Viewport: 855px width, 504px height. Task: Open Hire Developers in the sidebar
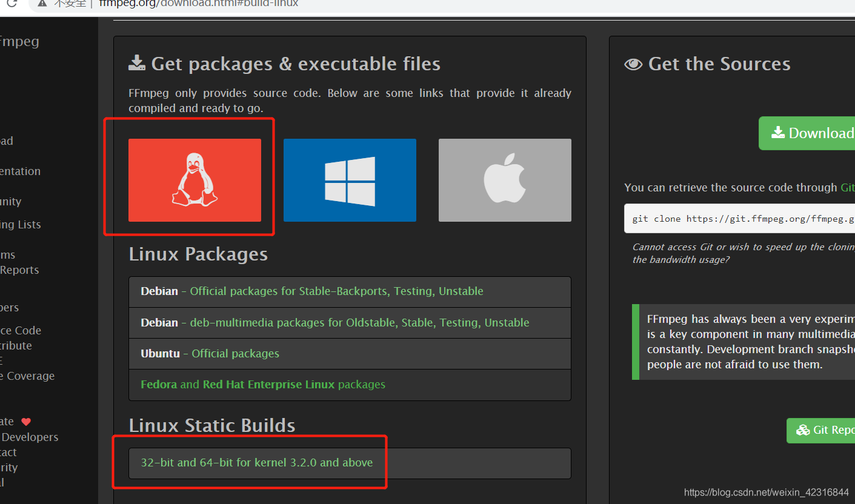click(x=29, y=437)
